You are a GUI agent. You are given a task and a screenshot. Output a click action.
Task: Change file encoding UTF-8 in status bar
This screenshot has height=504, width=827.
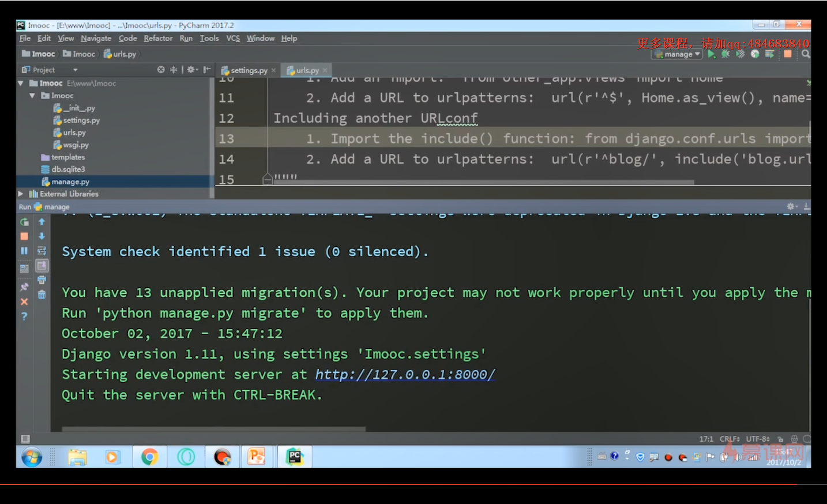coord(758,439)
